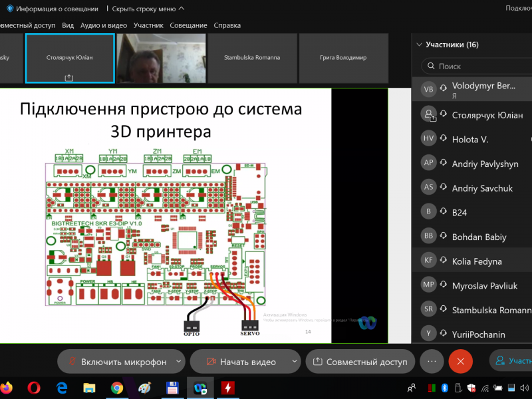
Task: Open the Paint app in taskbar
Action: [145, 387]
